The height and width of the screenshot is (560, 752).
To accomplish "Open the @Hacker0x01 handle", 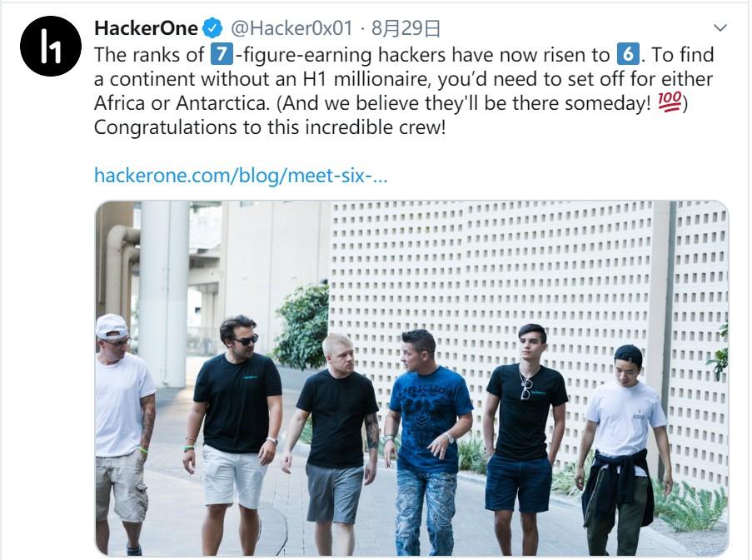I will coord(291,29).
